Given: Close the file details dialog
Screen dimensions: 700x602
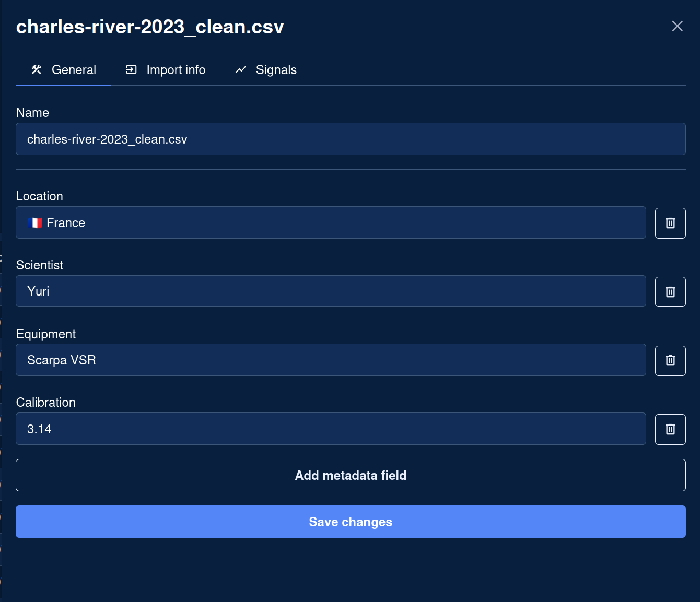Looking at the screenshot, I should point(677,26).
